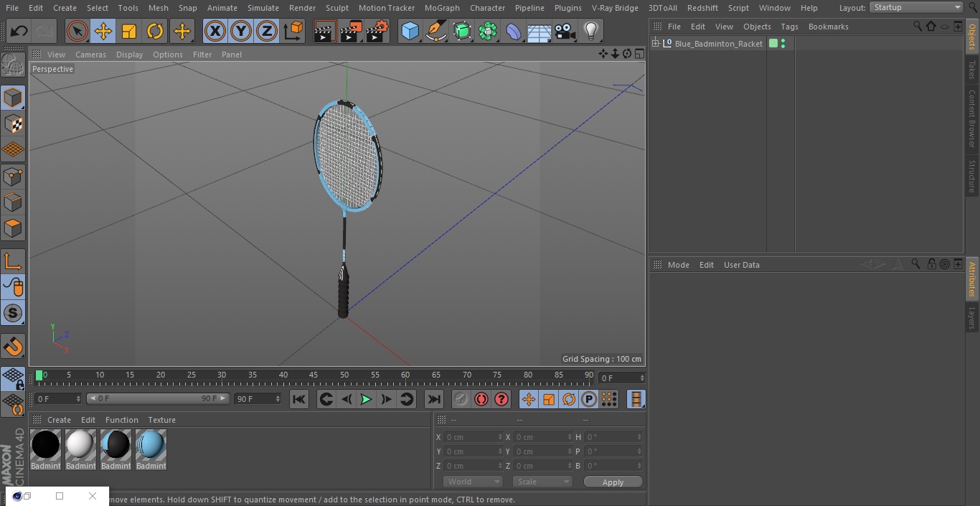Image resolution: width=980 pixels, height=506 pixels.
Task: Toggle the Viewport Solo S icon
Action: pyautogui.click(x=13, y=313)
